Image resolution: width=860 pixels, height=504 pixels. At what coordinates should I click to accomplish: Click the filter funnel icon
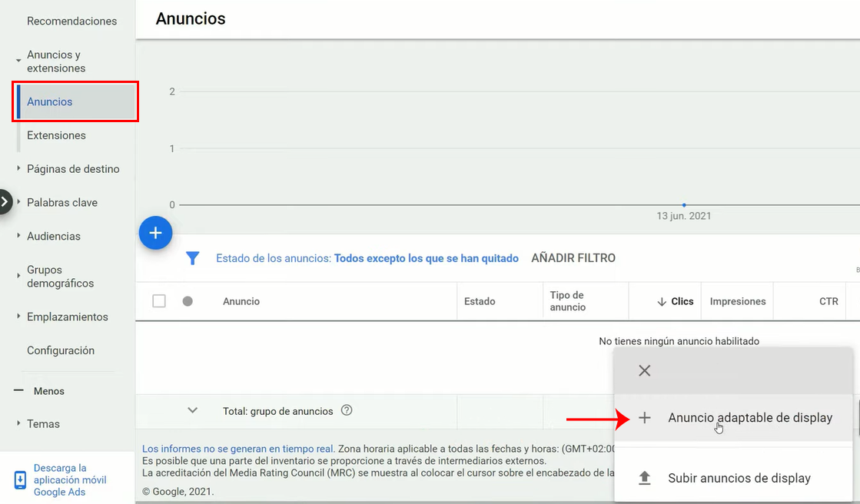pyautogui.click(x=192, y=257)
